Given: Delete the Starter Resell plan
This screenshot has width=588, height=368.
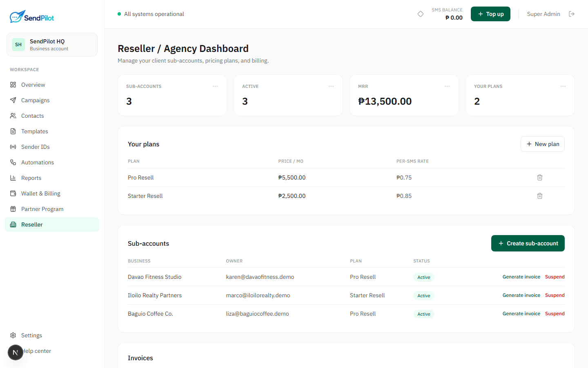Looking at the screenshot, I should click(540, 196).
